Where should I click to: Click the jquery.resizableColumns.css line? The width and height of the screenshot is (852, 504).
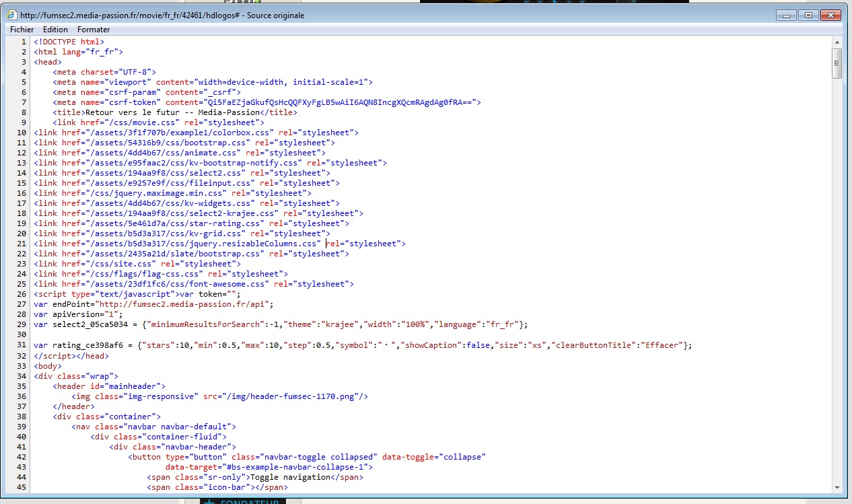220,244
